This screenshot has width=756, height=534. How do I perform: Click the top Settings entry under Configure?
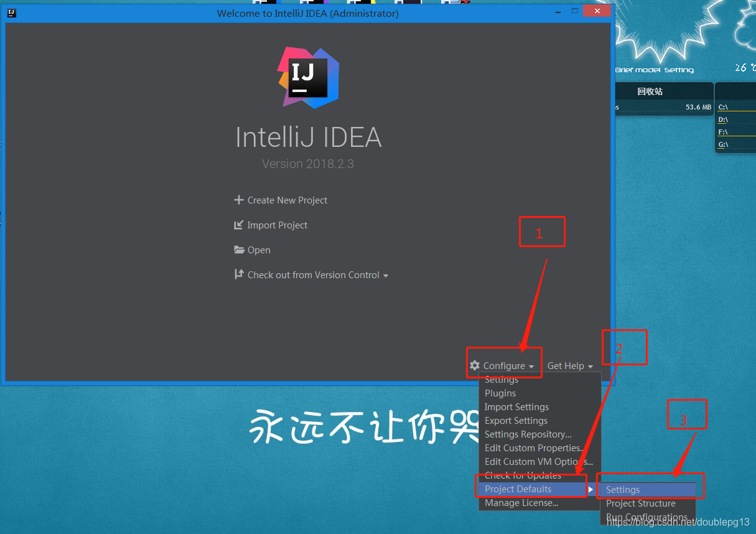click(x=540, y=380)
